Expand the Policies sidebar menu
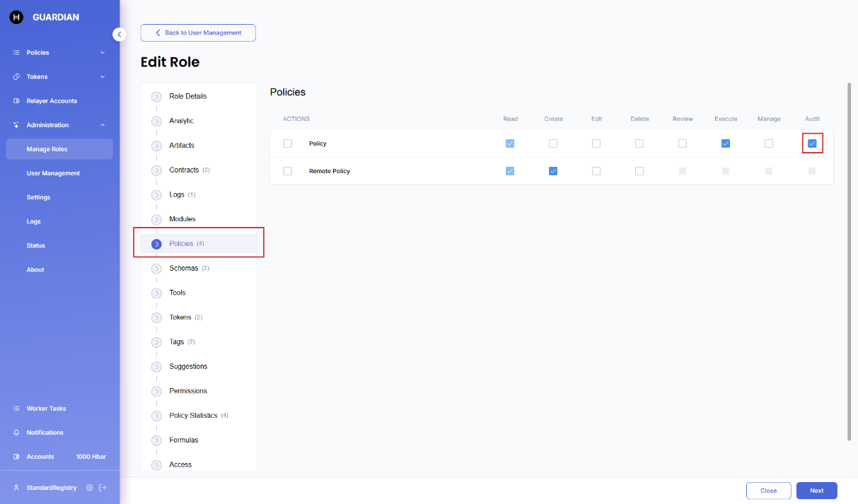 (x=102, y=53)
